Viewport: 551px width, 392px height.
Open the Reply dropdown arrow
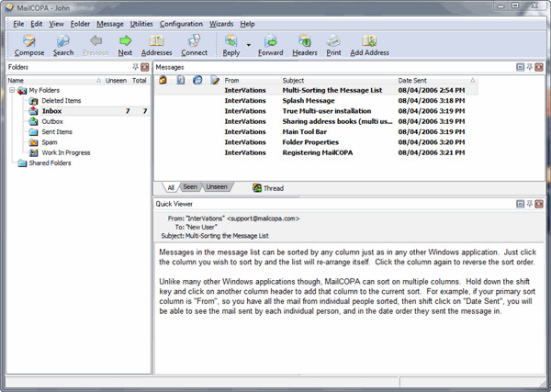249,45
